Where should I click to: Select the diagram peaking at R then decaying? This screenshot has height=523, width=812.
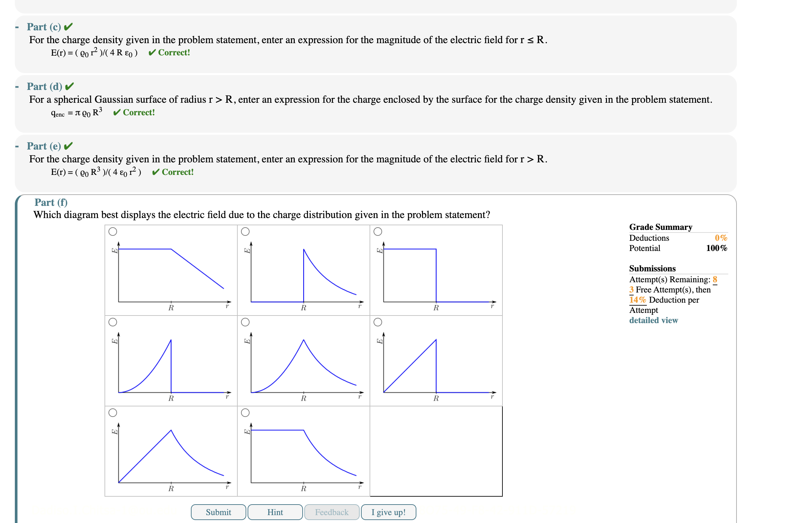245,322
